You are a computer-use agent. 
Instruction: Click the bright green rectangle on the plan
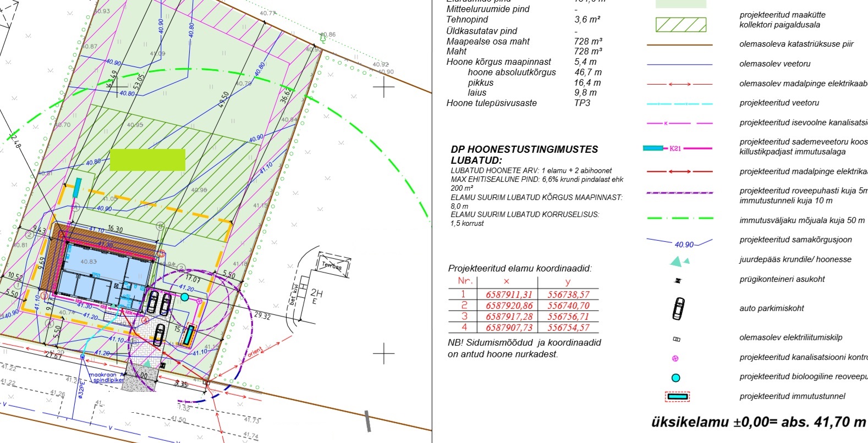tap(147, 160)
